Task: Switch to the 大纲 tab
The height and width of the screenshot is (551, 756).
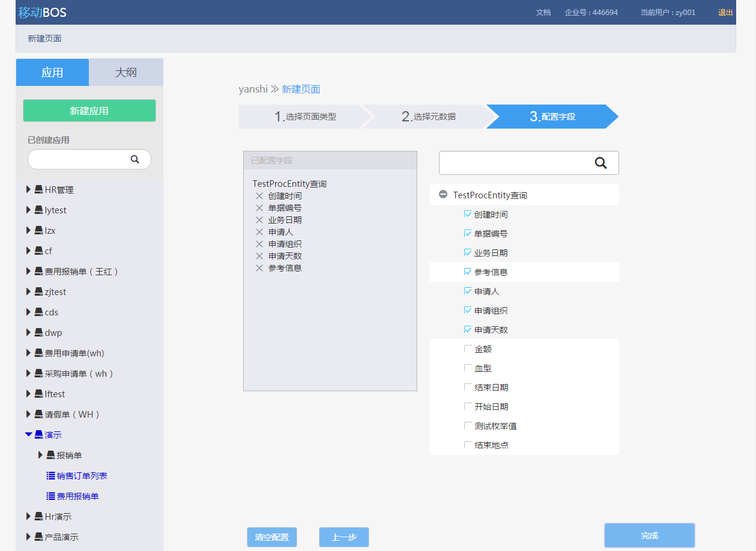Action: (126, 73)
